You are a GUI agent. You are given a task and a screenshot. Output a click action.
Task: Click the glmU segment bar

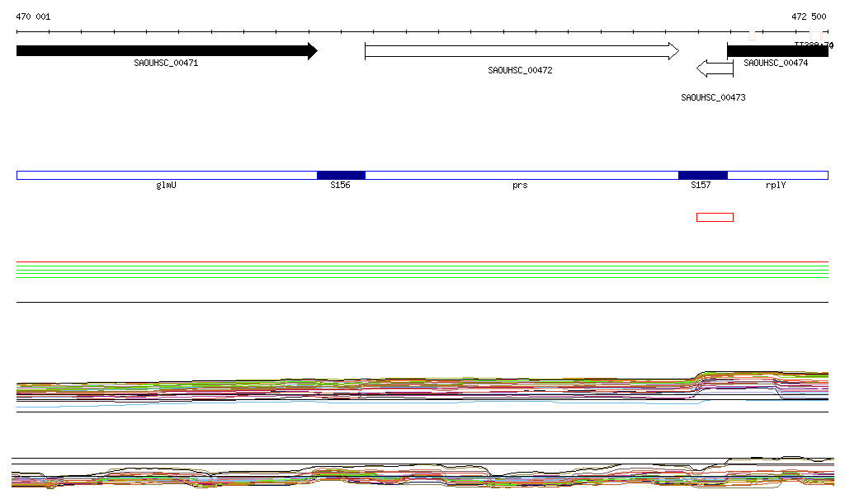[166, 175]
